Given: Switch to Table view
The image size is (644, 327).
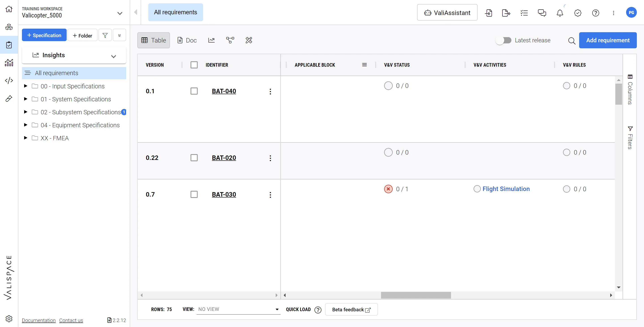Looking at the screenshot, I should click(153, 40).
